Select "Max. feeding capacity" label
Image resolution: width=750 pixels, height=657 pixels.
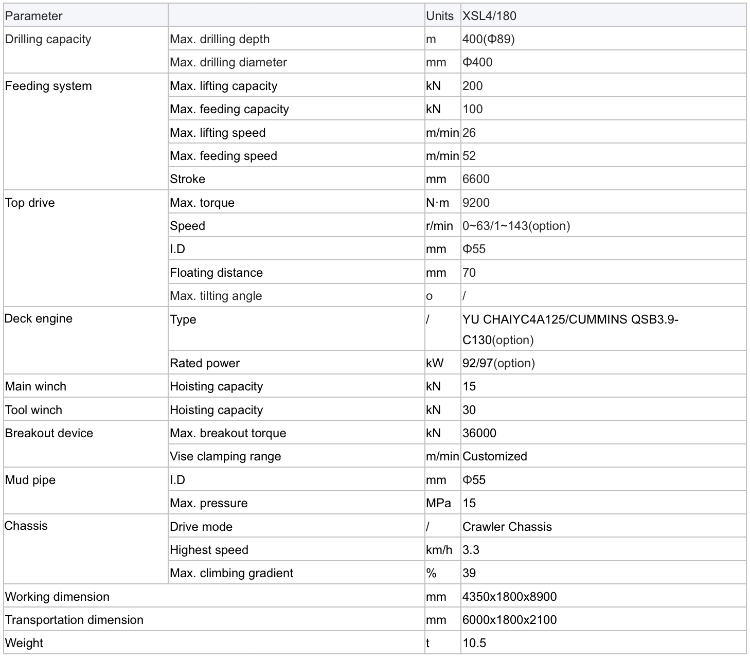pyautogui.click(x=229, y=109)
